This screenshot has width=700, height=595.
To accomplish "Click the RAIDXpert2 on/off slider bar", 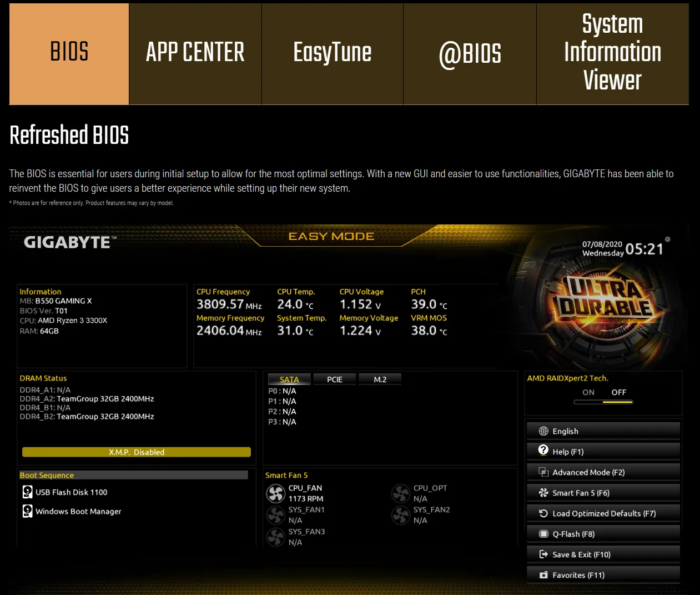I will [603, 402].
